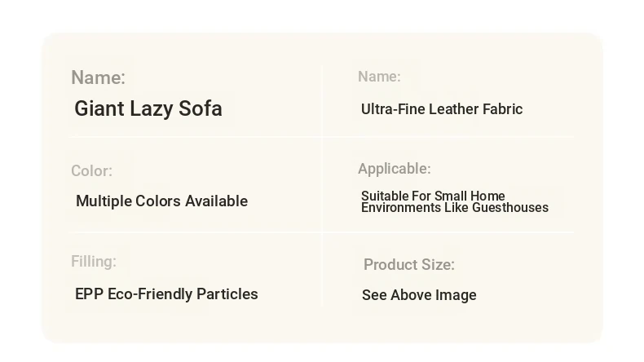The image size is (644, 362).
Task: Click the word 'Available' in color value
Action: point(217,201)
